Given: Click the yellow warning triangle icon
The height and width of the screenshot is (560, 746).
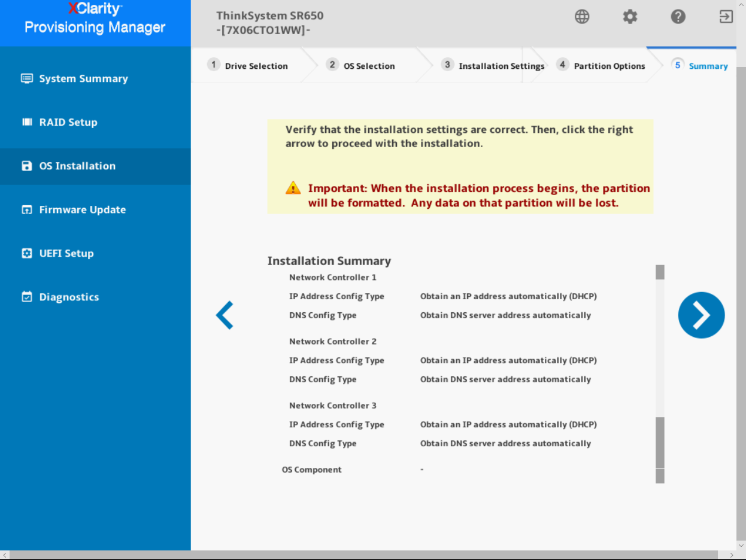Looking at the screenshot, I should click(x=293, y=188).
